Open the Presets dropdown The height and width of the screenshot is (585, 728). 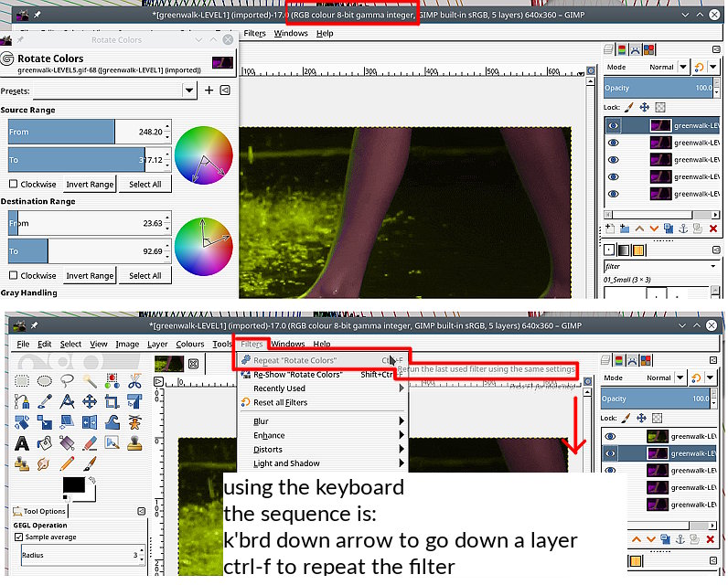(x=188, y=90)
